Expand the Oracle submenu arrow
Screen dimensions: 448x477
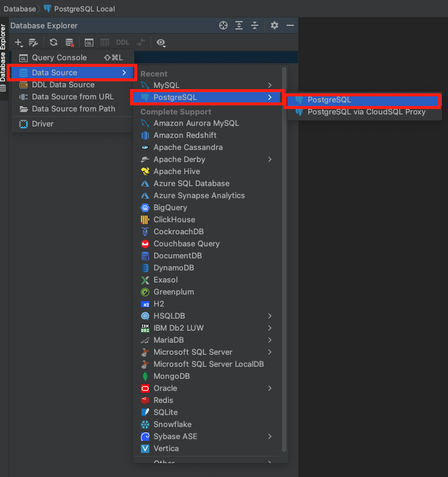pos(270,388)
